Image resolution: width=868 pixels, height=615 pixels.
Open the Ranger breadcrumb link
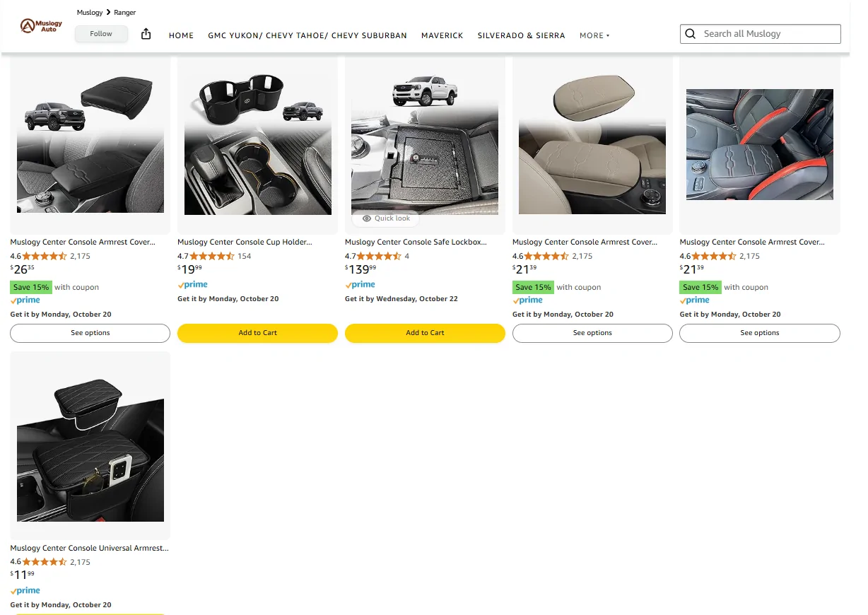click(x=125, y=13)
